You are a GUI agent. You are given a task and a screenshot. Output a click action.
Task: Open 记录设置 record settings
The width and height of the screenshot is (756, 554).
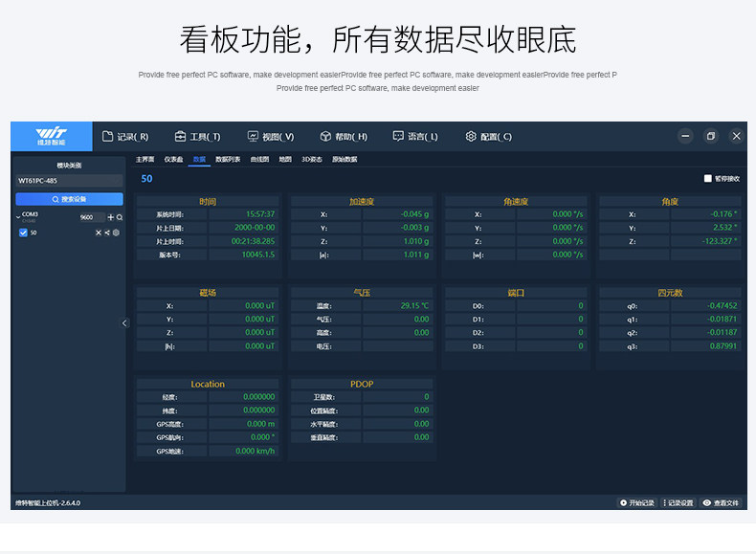coord(678,503)
